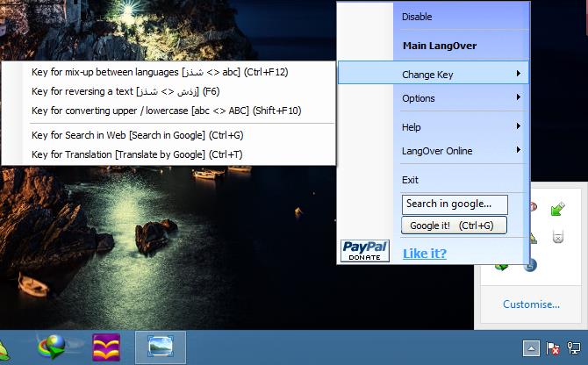Select Disable in the LangOver menu

pos(417,17)
